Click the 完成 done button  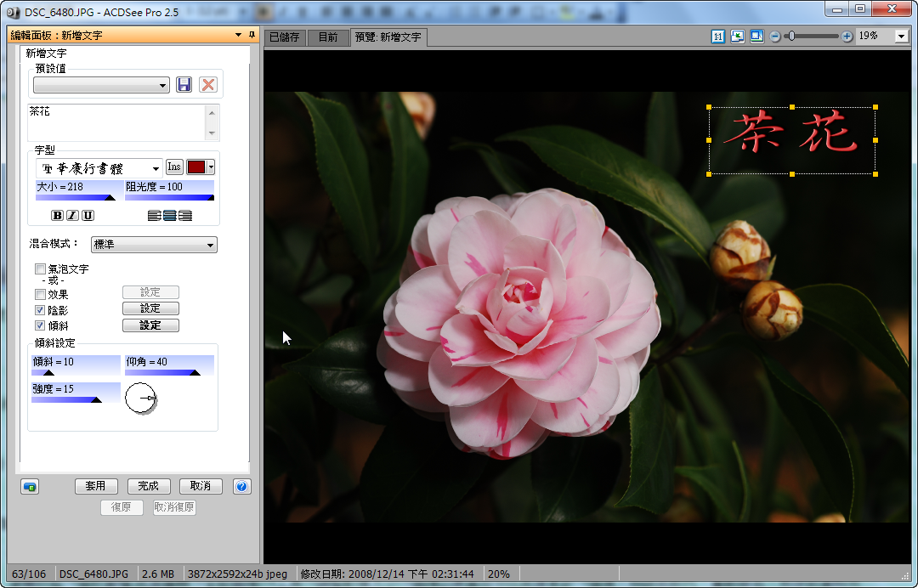coord(149,486)
